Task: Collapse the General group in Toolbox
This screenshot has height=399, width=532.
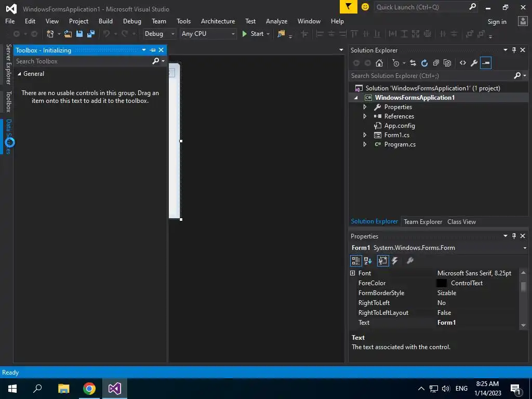Action: pyautogui.click(x=19, y=74)
